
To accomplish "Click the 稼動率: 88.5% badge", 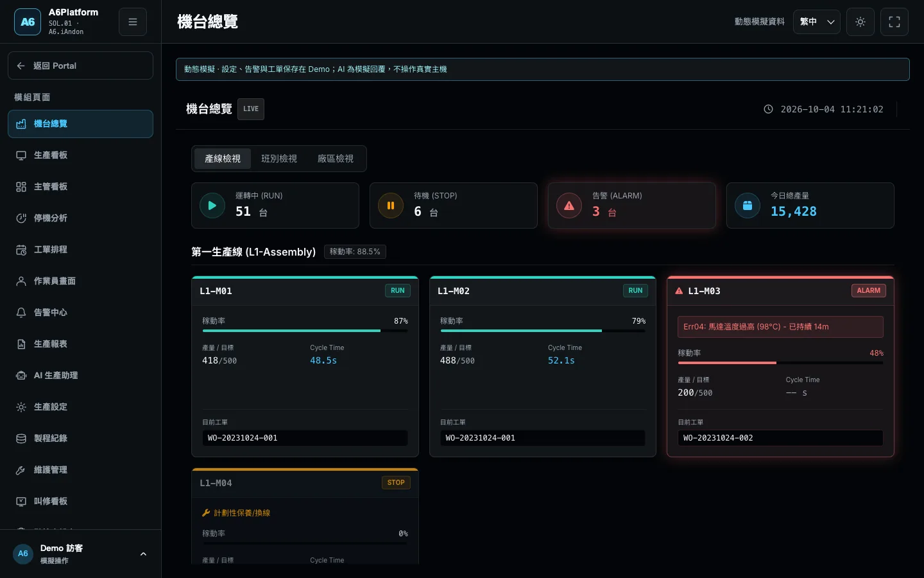I will [355, 252].
